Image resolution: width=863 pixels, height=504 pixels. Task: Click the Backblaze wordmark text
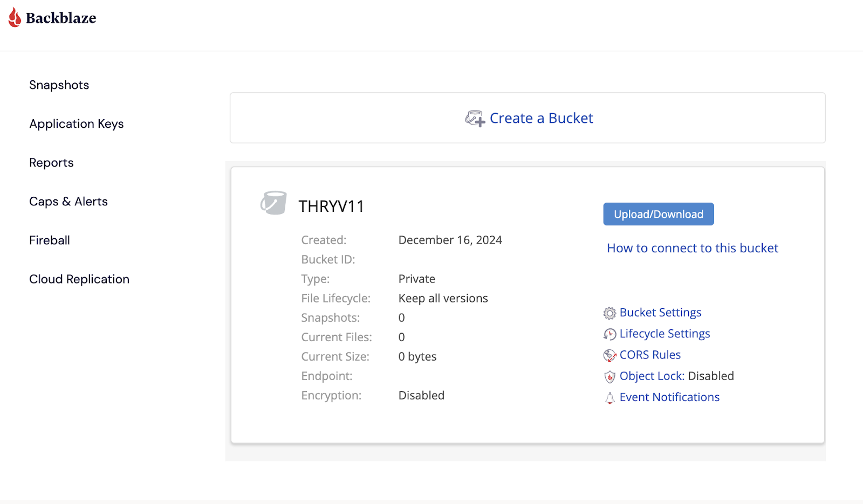[x=61, y=18]
